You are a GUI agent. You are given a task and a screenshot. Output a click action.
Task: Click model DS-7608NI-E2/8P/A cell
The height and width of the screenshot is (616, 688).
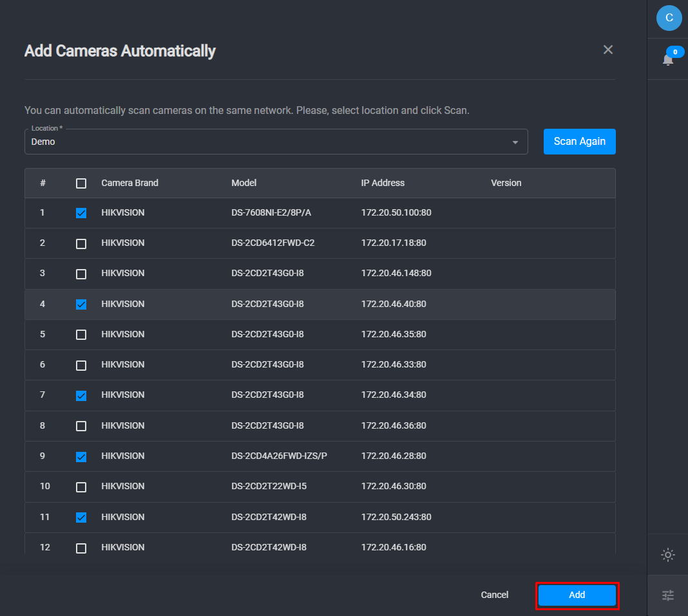271,212
